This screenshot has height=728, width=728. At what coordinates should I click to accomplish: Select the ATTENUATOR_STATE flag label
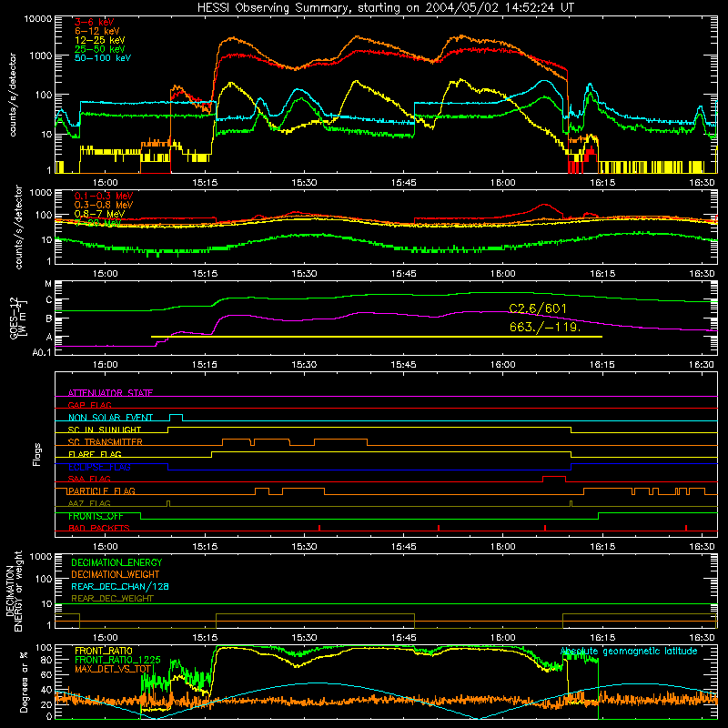click(x=110, y=393)
